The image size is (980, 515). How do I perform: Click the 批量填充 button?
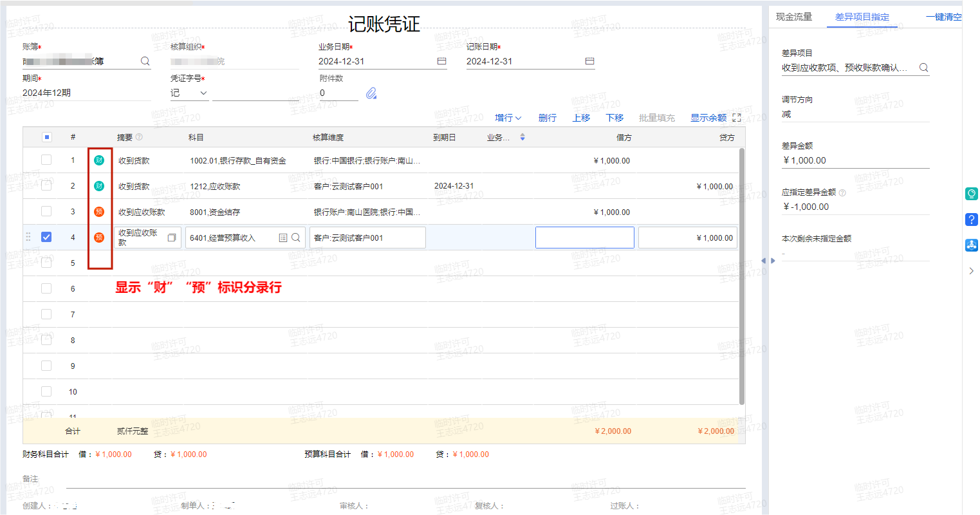coord(657,118)
